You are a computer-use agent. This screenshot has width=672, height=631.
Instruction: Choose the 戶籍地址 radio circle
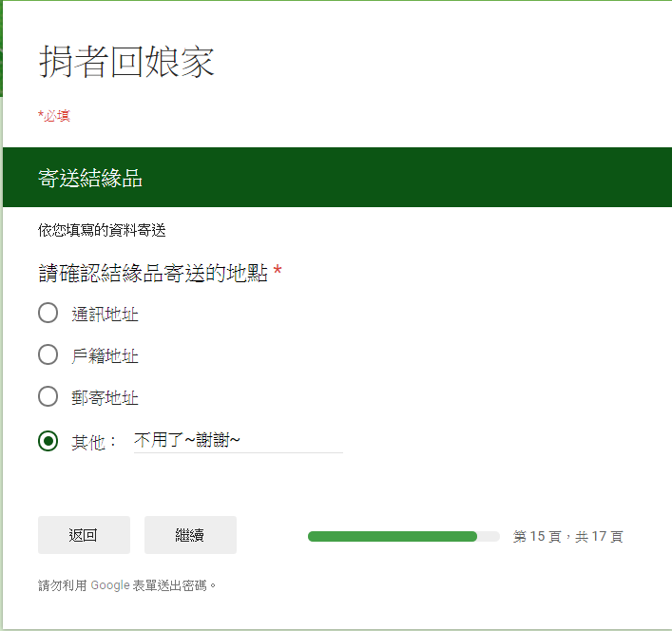48,355
